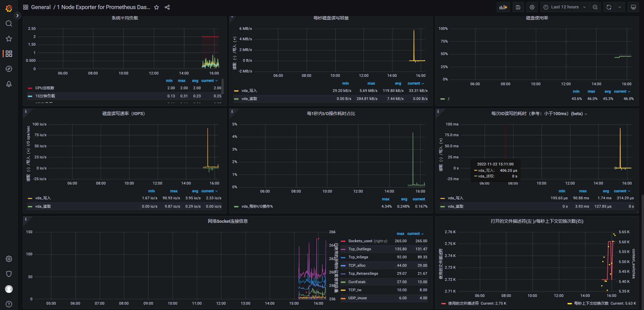The image size is (644, 310).
Task: Toggle the UDP_inuse series in the legend
Action: click(358, 298)
